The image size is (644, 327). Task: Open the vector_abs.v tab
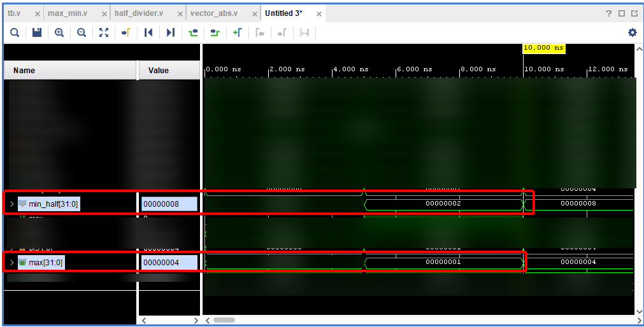(214, 13)
